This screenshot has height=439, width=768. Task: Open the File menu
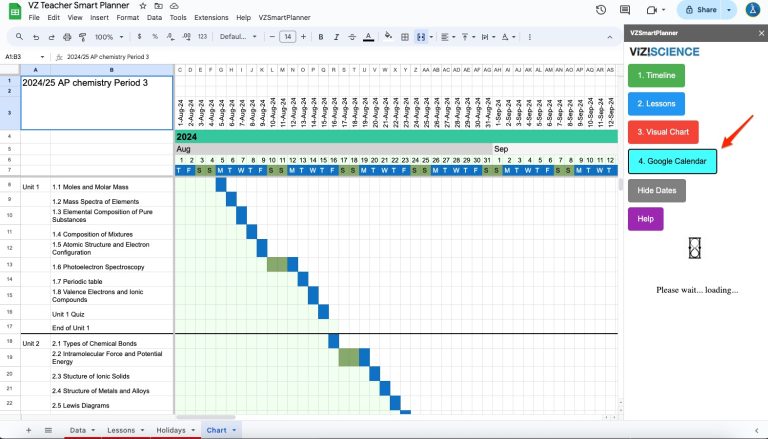pos(34,17)
